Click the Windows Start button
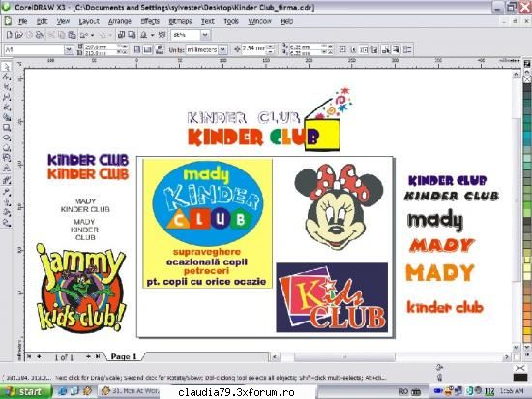The image size is (532, 399). (x=25, y=391)
